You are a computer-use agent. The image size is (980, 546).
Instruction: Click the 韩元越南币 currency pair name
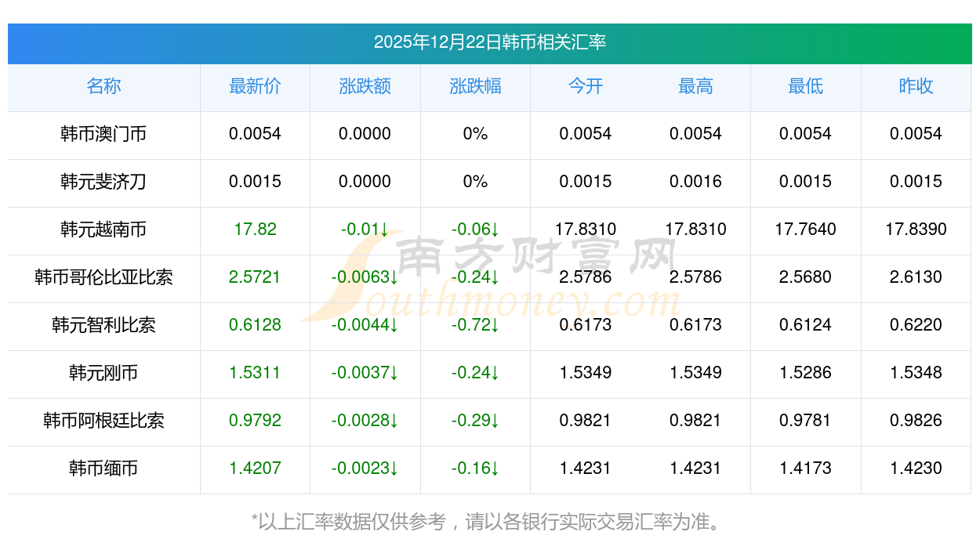point(103,230)
